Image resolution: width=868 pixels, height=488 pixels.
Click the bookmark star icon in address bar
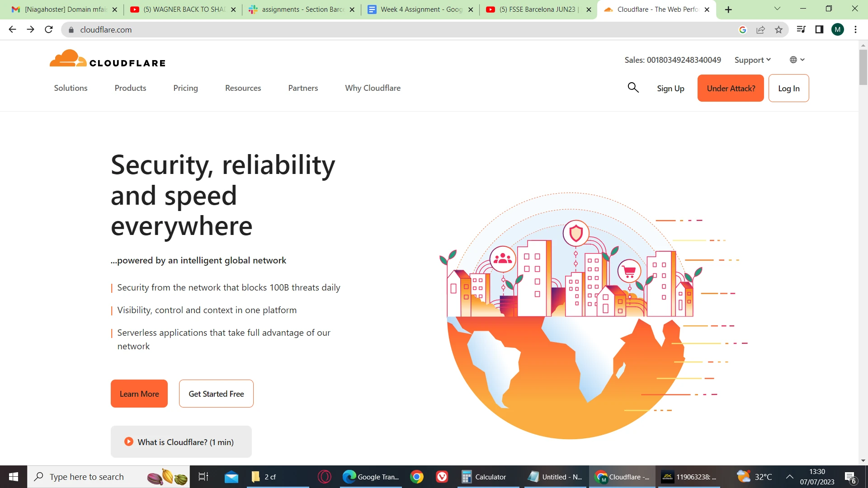tap(778, 30)
